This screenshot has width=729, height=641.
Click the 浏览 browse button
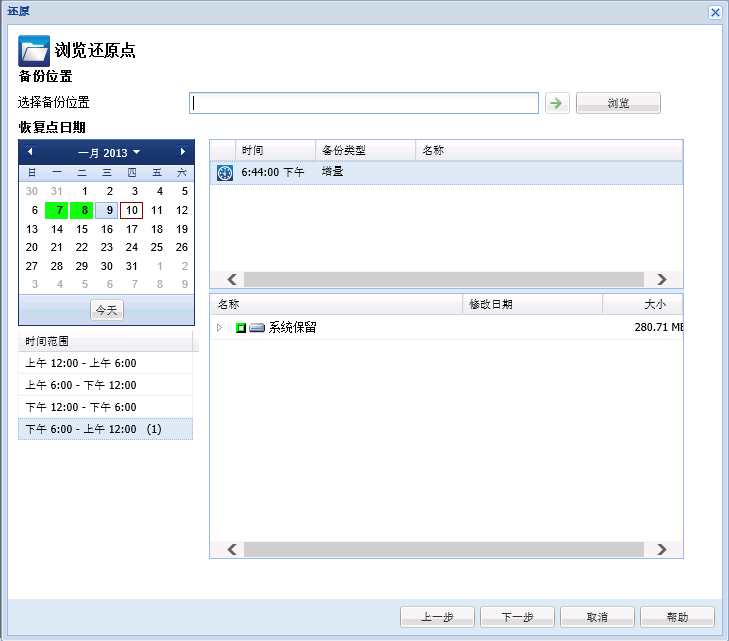click(x=618, y=103)
